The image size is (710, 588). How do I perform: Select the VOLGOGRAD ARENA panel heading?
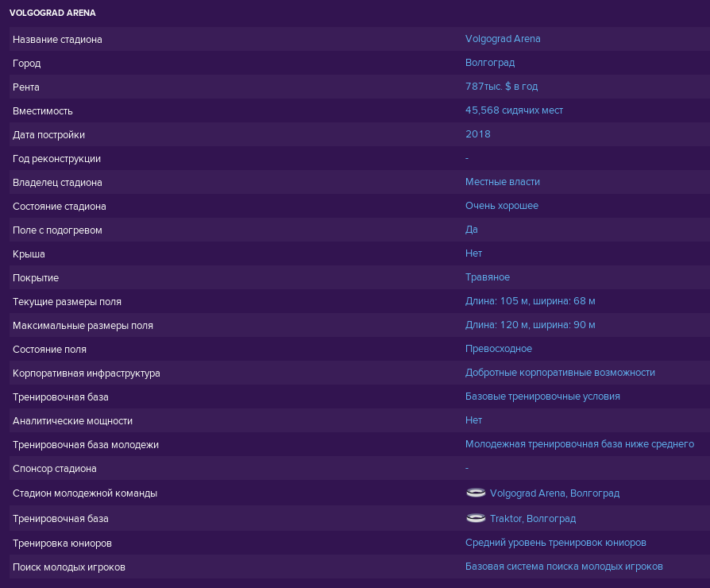click(52, 14)
